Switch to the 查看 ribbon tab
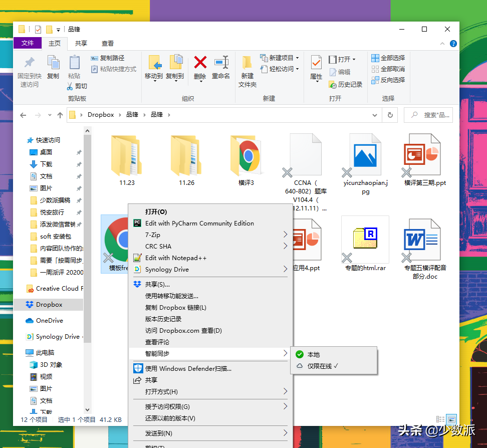This screenshot has width=487, height=448. (108, 44)
